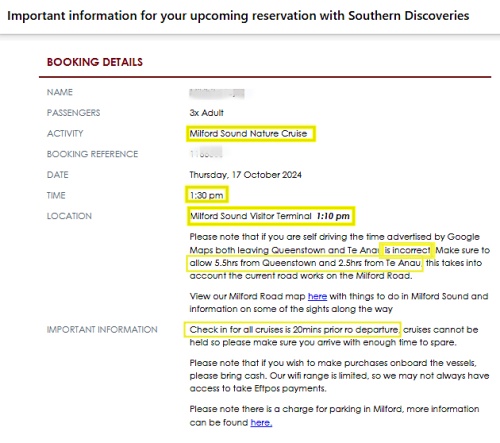
Task: Click the bold 1:10 pm check-in time
Action: [333, 216]
